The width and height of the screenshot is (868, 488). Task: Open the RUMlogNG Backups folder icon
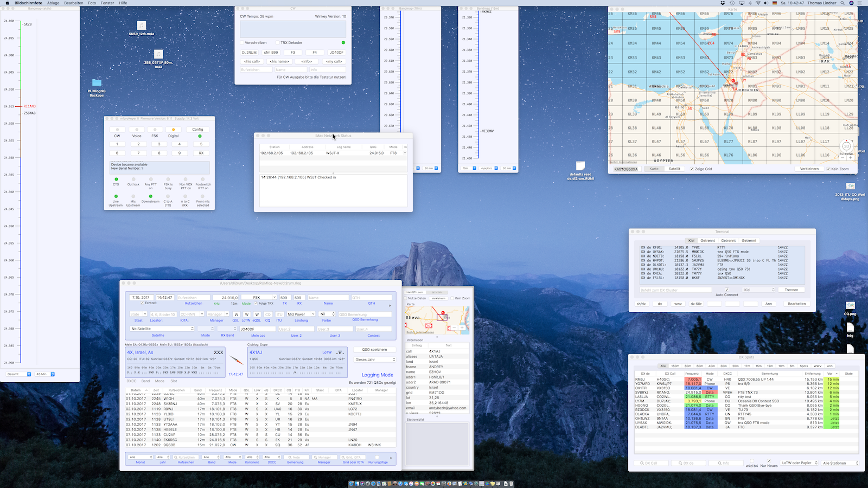pyautogui.click(x=97, y=84)
